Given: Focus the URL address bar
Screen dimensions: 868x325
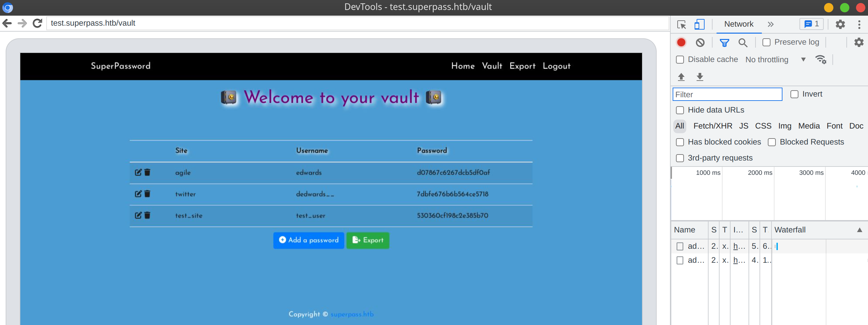Looking at the screenshot, I should (x=357, y=23).
